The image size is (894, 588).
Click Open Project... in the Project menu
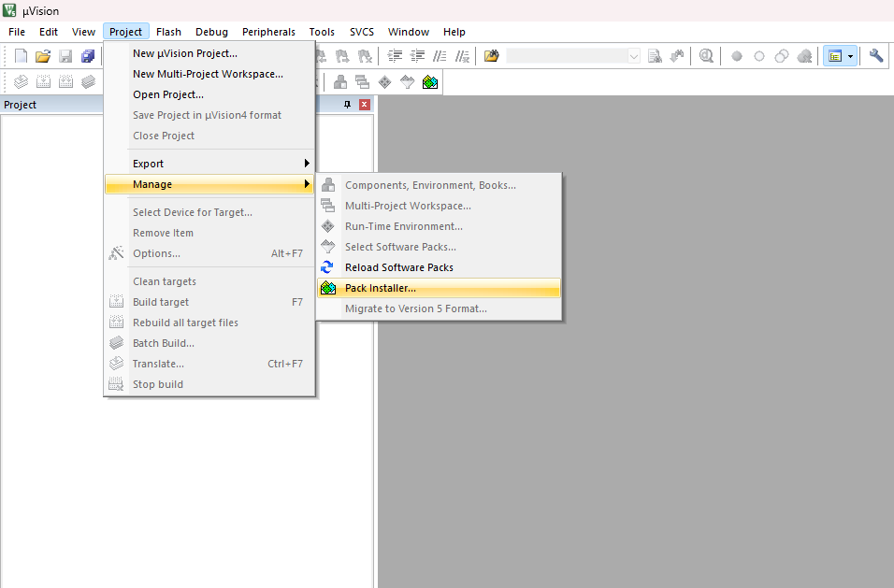(x=168, y=94)
